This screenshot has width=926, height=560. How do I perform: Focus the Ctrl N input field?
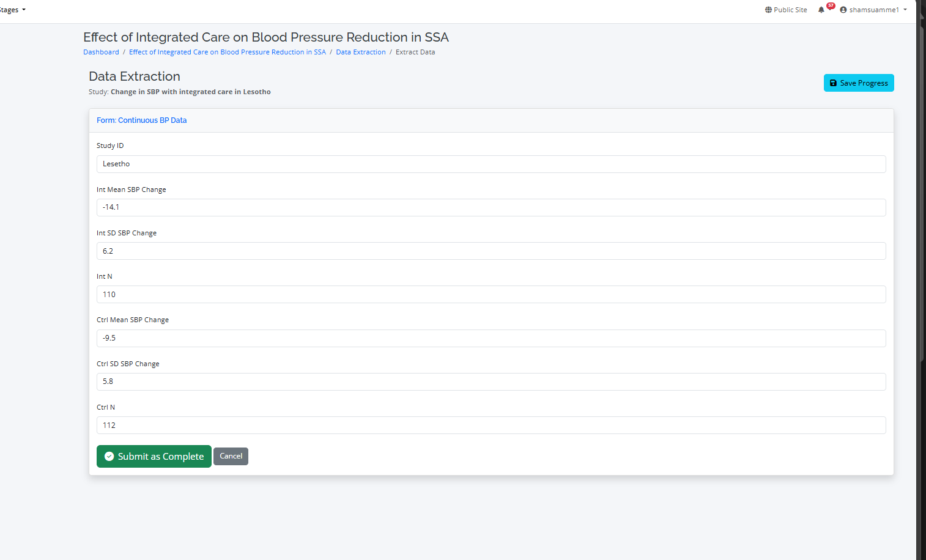click(x=491, y=426)
